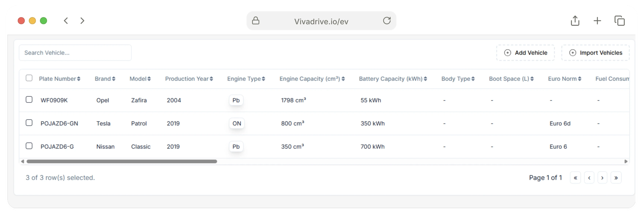Click the 350 cm³ engine capacity
The width and height of the screenshot is (644, 214).
tap(292, 147)
